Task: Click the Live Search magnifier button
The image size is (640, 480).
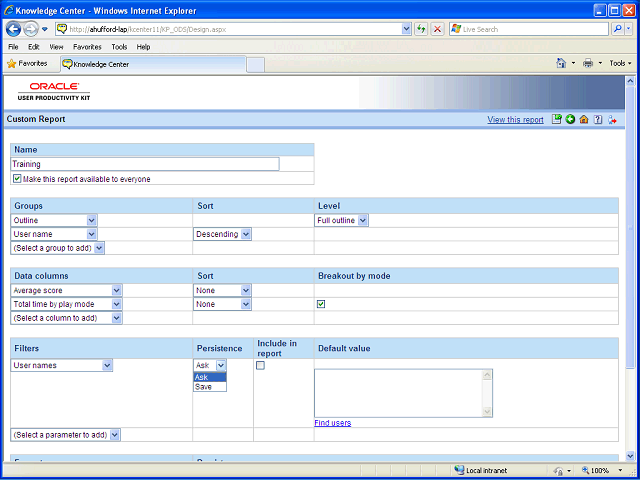Action: click(x=618, y=29)
